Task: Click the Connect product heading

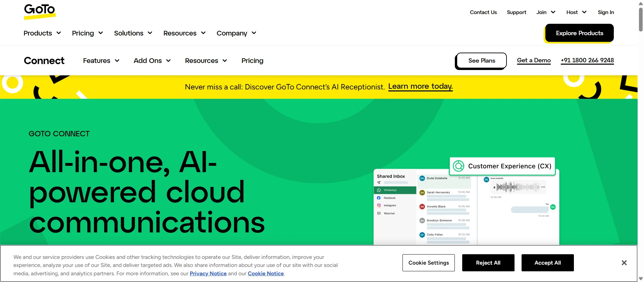Action: [44, 61]
